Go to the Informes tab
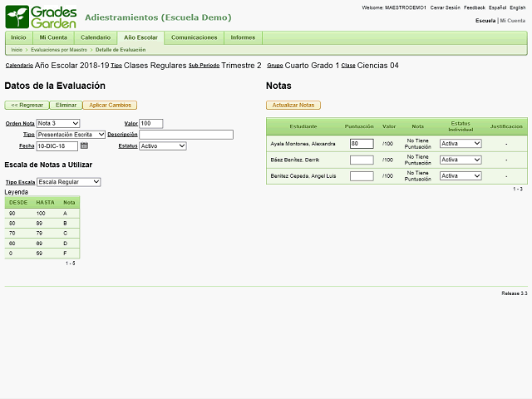 click(243, 37)
